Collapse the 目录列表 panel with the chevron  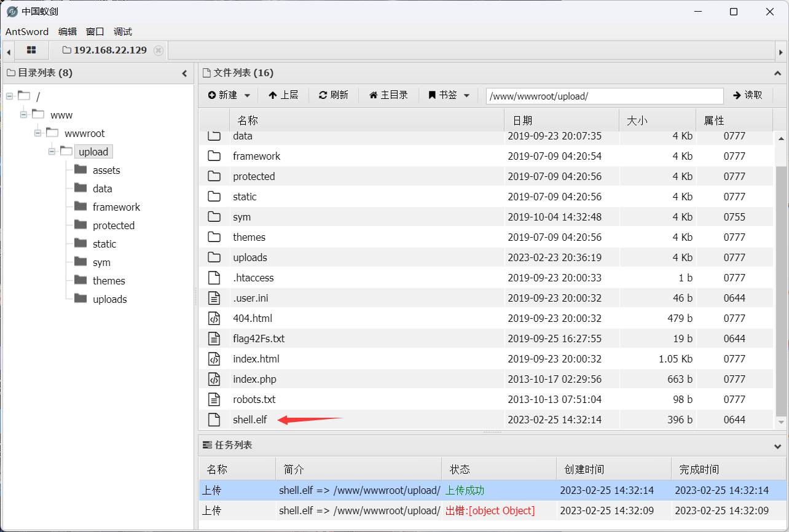pyautogui.click(x=184, y=72)
